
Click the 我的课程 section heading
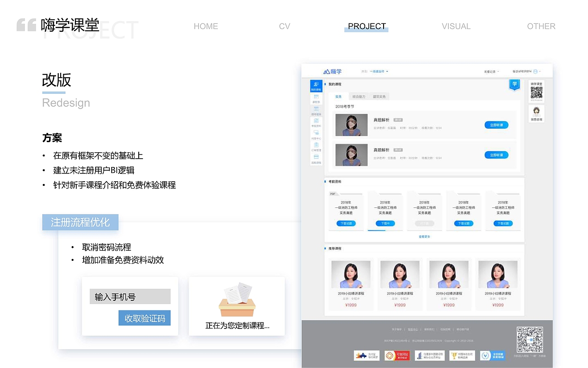click(335, 84)
